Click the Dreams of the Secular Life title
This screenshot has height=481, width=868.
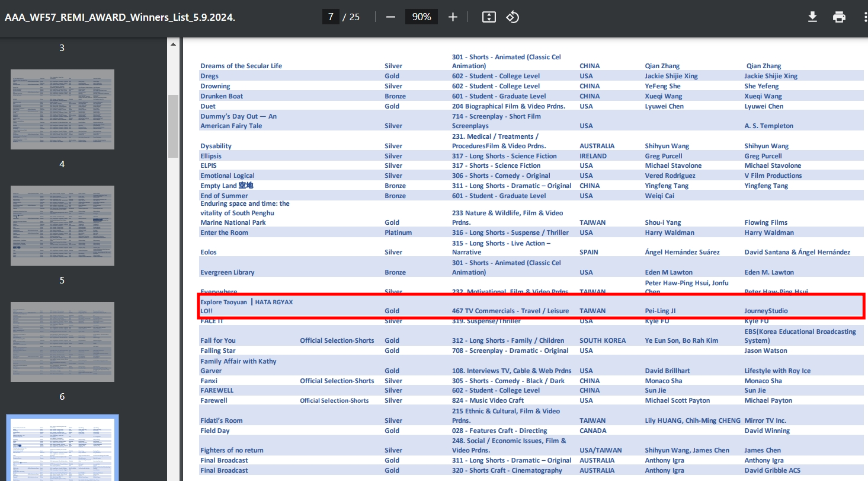(x=241, y=66)
